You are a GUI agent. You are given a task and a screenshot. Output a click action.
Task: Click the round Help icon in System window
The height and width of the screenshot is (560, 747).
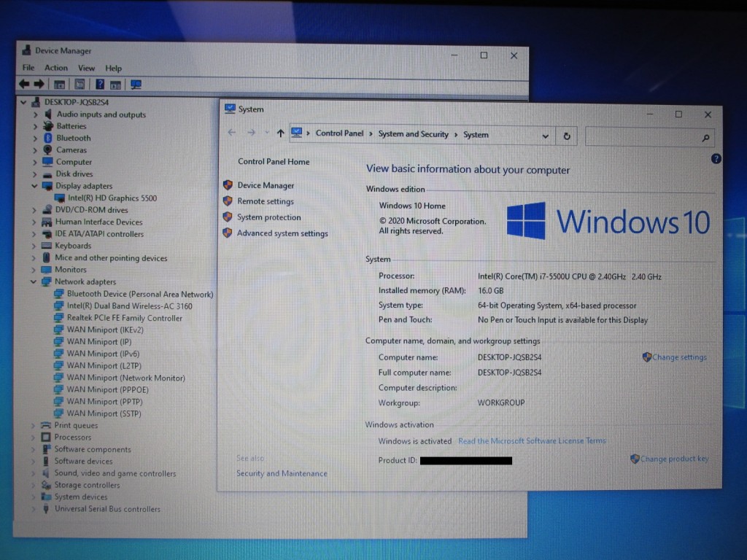tap(716, 159)
